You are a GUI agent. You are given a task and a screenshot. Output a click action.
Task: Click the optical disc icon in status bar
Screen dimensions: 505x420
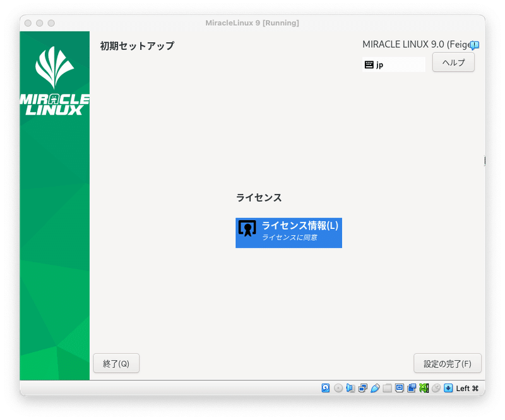(x=338, y=388)
